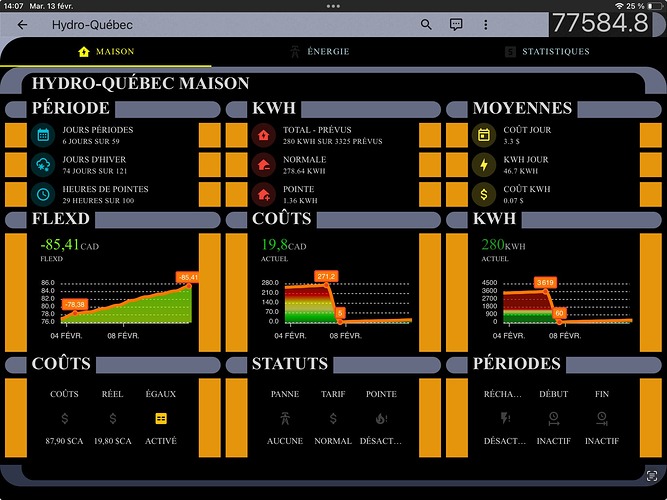
Task: Click the Jours d'hiver snow cloud icon
Action: coord(43,165)
